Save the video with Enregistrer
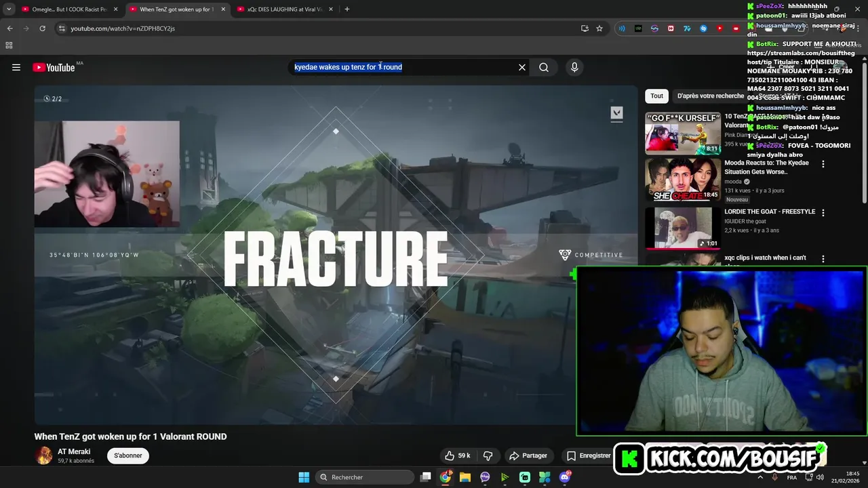 point(589,455)
